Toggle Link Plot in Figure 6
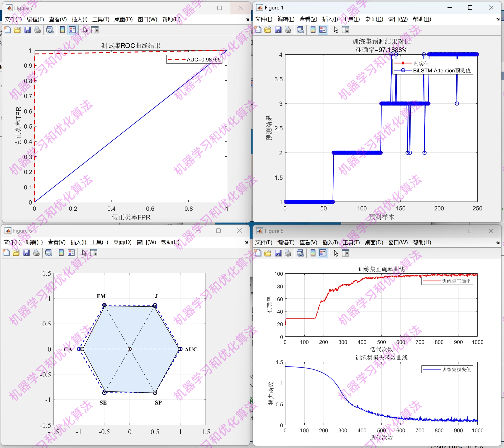The width and height of the screenshot is (504, 448). point(49,253)
